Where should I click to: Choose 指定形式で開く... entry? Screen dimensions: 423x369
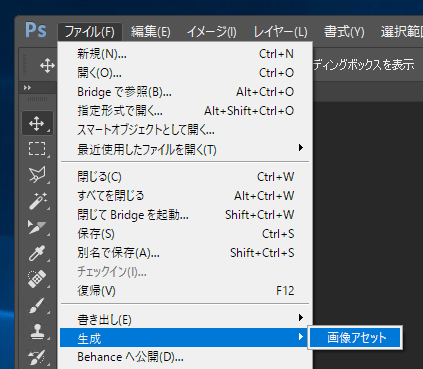pos(185,111)
